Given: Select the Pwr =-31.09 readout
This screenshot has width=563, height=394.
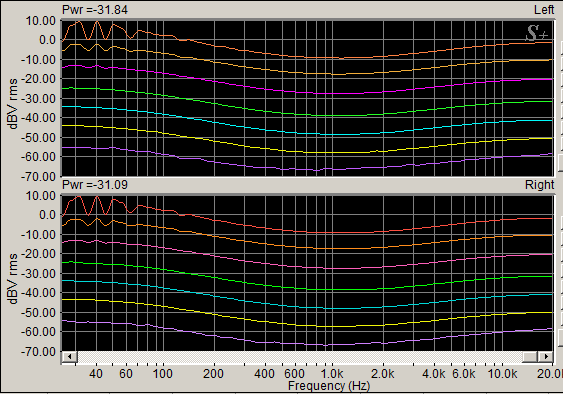Looking at the screenshot, I should pyautogui.click(x=95, y=185).
